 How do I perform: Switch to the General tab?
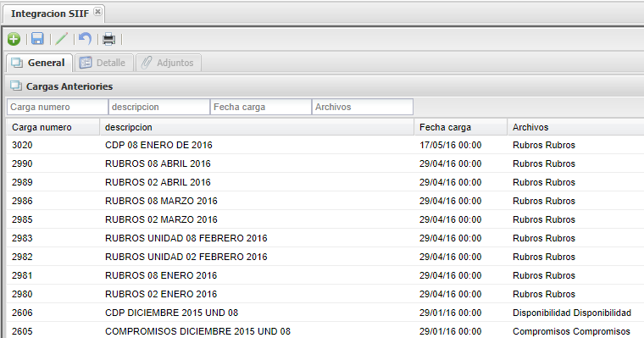click(x=39, y=63)
